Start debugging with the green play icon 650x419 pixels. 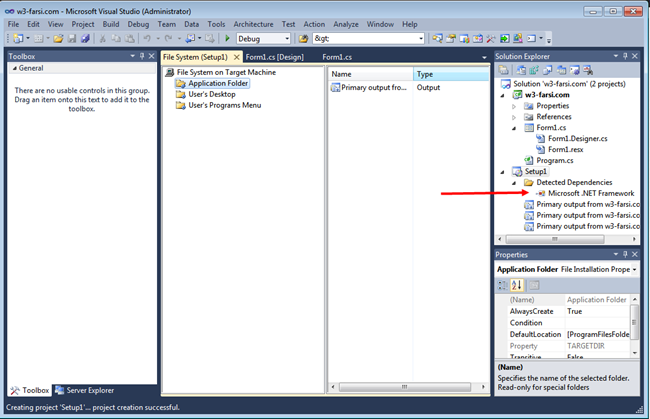[227, 39]
